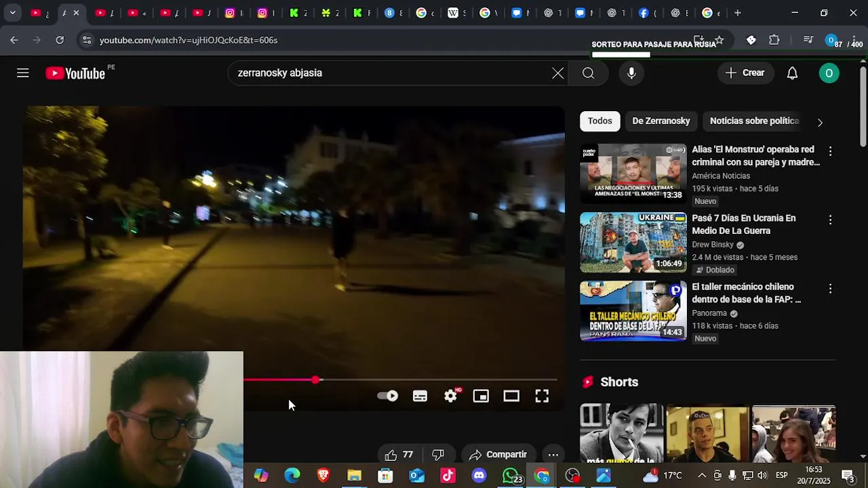Switch to the Facebook browser tab
This screenshot has height=488, width=868.
[x=644, y=13]
